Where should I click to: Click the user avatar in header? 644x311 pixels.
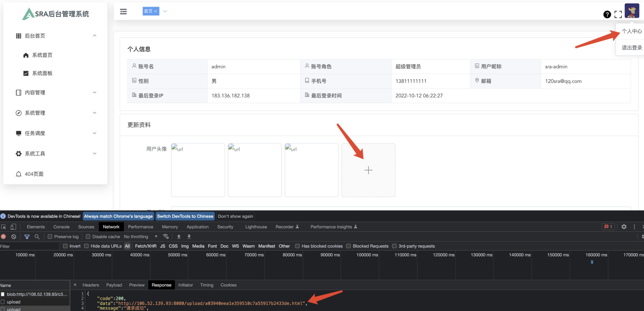(632, 11)
